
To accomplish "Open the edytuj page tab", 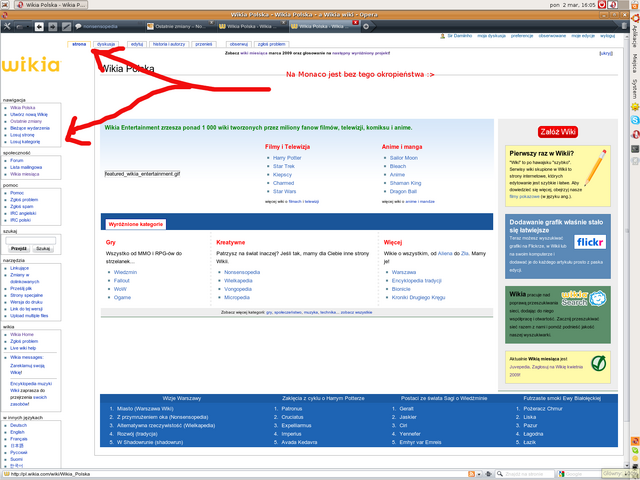I will [x=137, y=44].
